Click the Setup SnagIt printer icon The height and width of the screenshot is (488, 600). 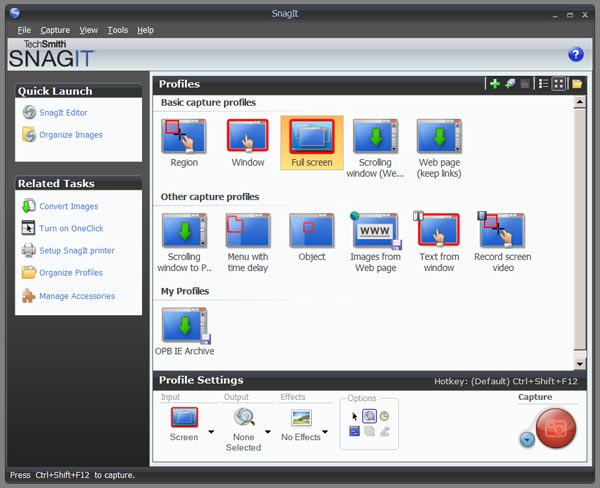point(29,250)
